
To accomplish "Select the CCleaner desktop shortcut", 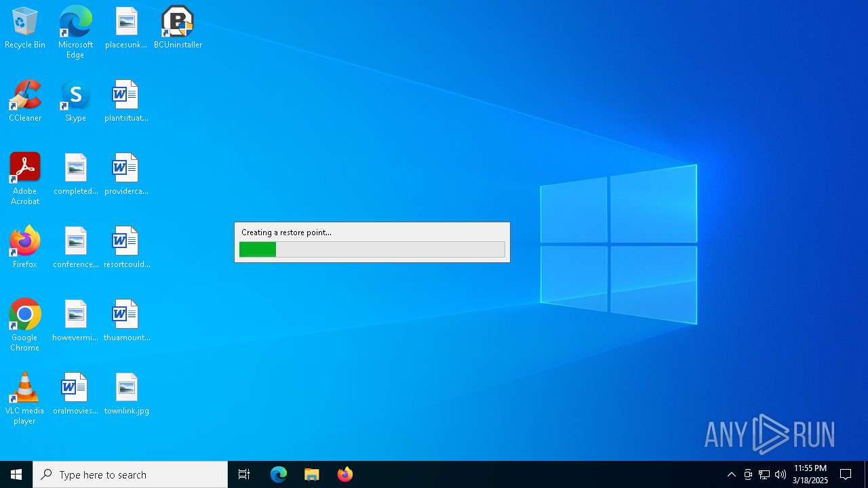I will 25,102.
